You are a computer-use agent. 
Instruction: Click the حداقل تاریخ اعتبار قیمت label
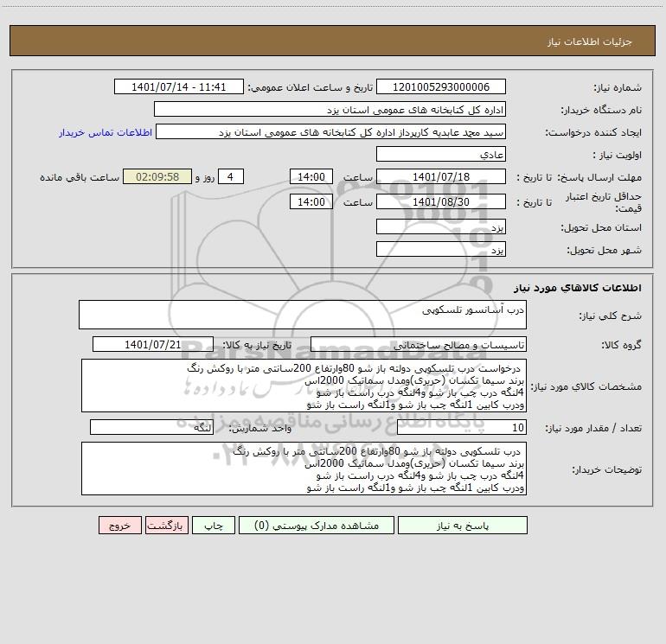pos(604,202)
